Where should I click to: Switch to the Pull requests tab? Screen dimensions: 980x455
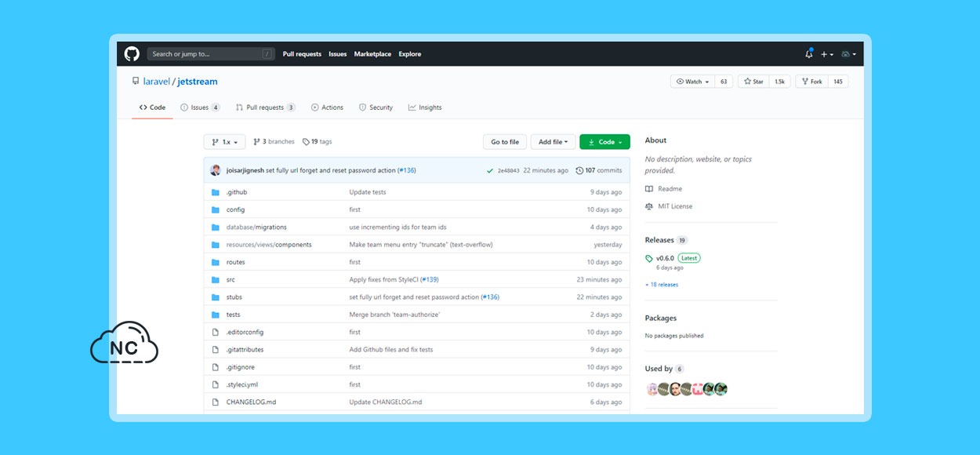(265, 107)
